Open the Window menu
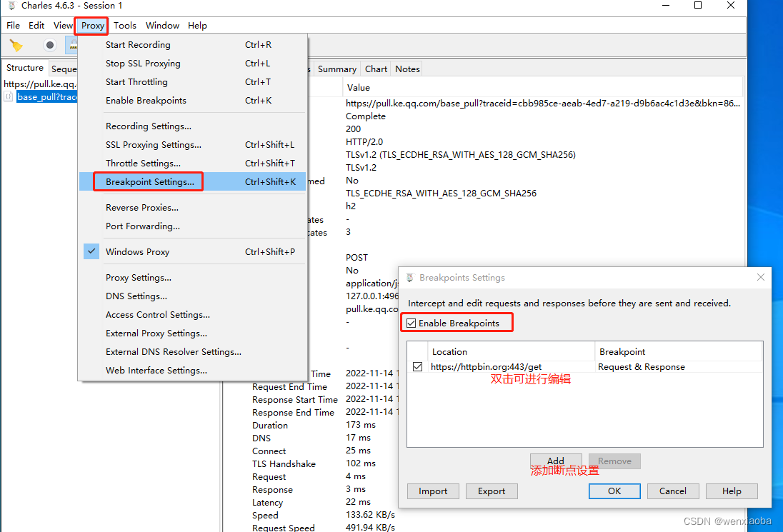The height and width of the screenshot is (532, 783). [x=162, y=26]
